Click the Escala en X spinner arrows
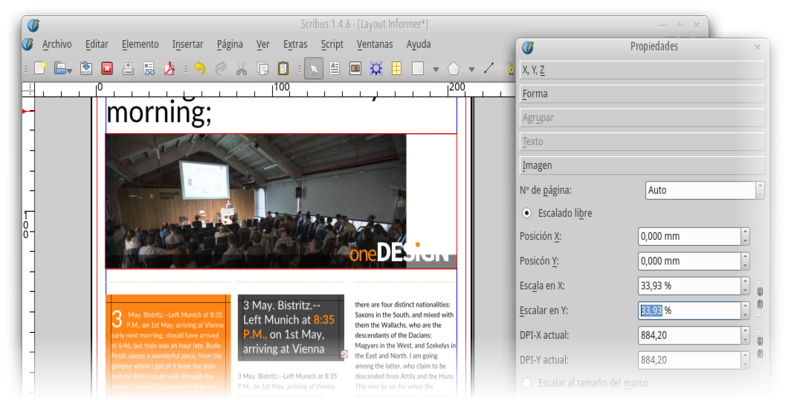The height and width of the screenshot is (400, 800). pos(745,286)
